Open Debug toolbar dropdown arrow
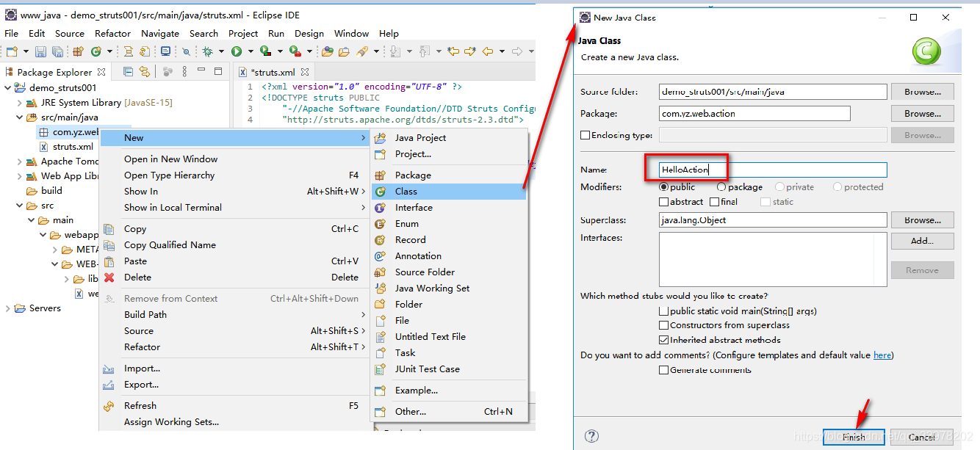Image resolution: width=980 pixels, height=450 pixels. click(220, 51)
